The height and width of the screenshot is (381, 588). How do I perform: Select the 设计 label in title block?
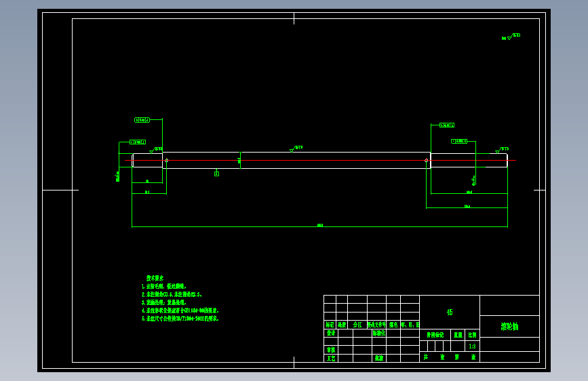pos(331,333)
